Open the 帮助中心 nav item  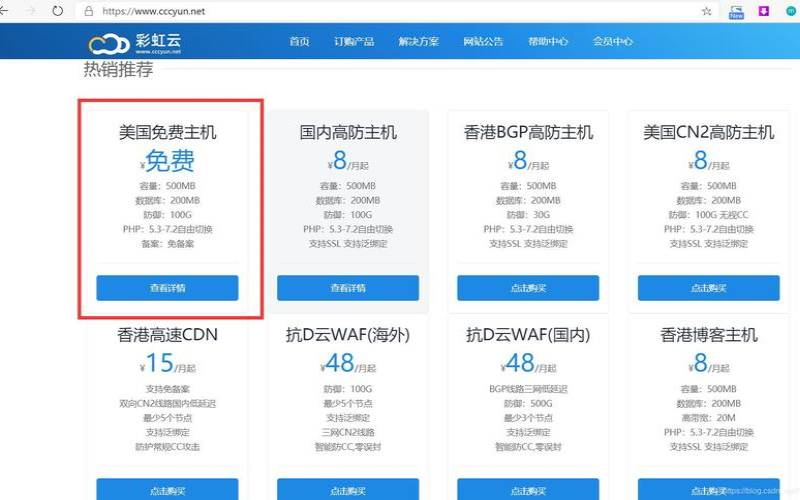(548, 41)
